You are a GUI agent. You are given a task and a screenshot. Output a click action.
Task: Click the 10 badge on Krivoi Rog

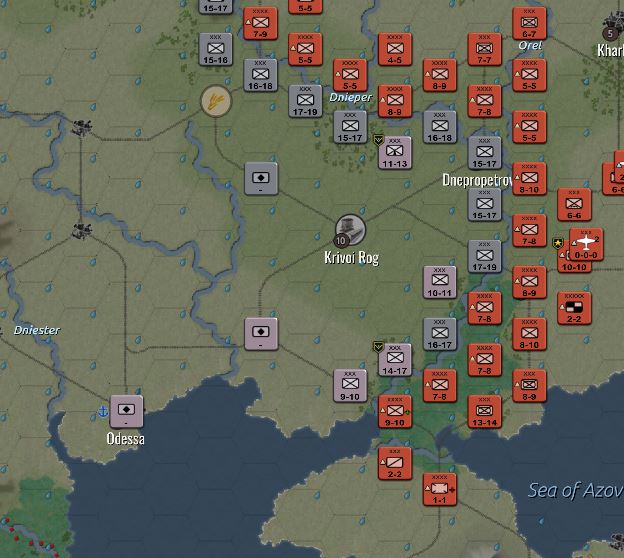(x=341, y=240)
